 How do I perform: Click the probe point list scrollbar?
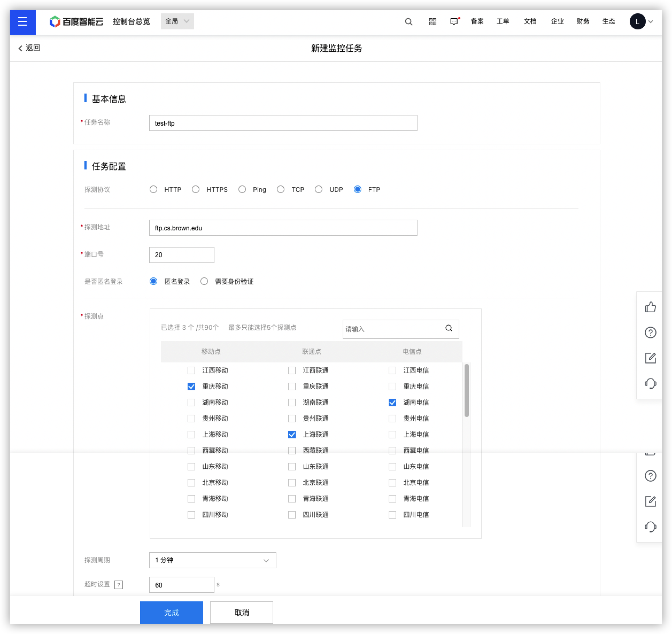click(466, 390)
